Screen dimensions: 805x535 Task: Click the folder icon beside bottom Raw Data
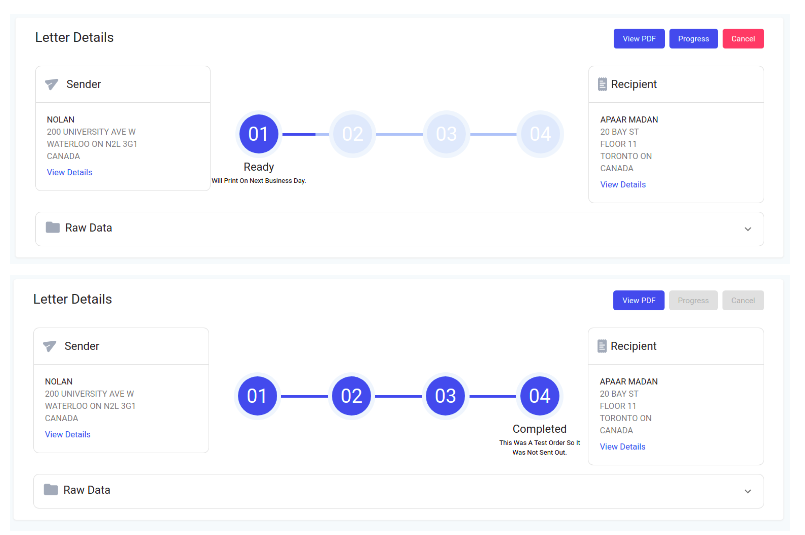[51, 489]
